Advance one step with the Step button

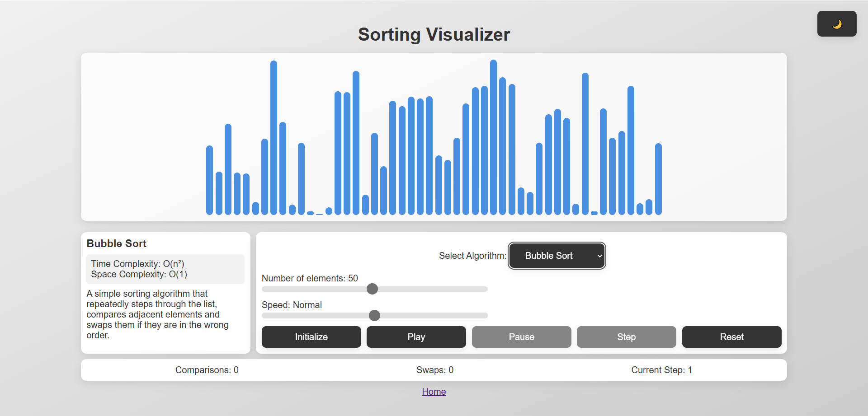626,337
